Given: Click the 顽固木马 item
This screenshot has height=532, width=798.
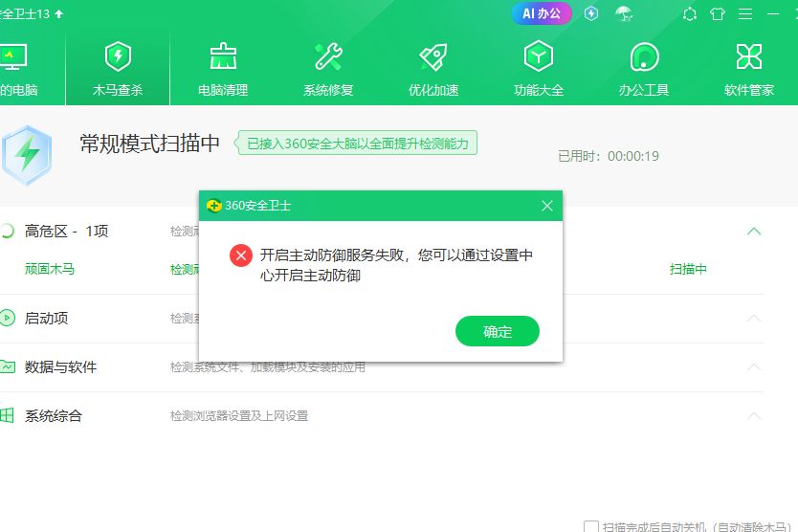Looking at the screenshot, I should click(x=50, y=269).
